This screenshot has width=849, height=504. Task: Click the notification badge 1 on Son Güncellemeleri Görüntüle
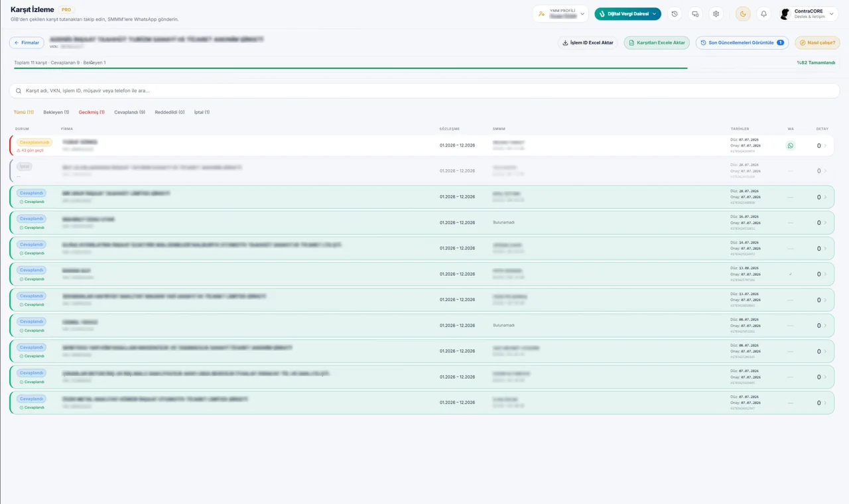coord(780,42)
